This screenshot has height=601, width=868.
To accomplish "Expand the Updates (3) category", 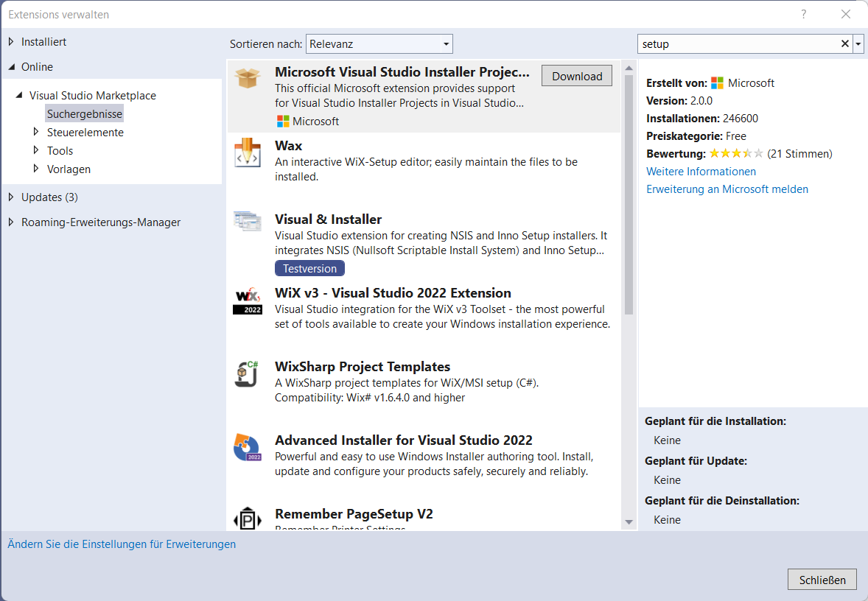I will pyautogui.click(x=11, y=197).
